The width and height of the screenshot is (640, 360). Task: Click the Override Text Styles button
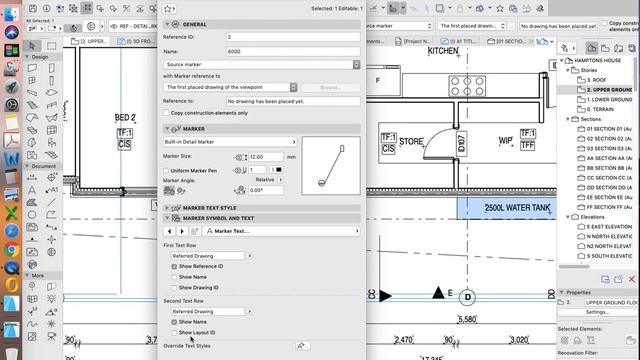coord(302,346)
